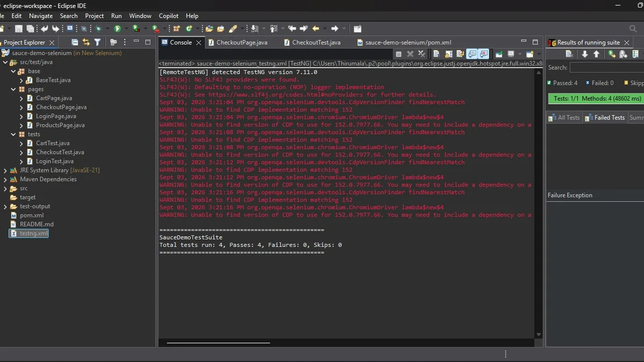Click the Save icon in main toolbar
644x362 pixels.
[x=18, y=28]
